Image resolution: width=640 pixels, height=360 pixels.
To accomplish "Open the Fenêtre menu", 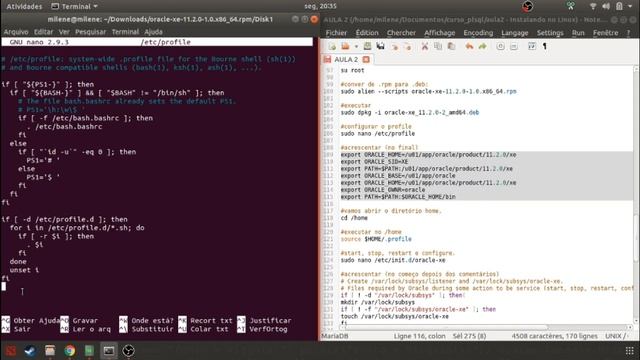I will (x=605, y=33).
